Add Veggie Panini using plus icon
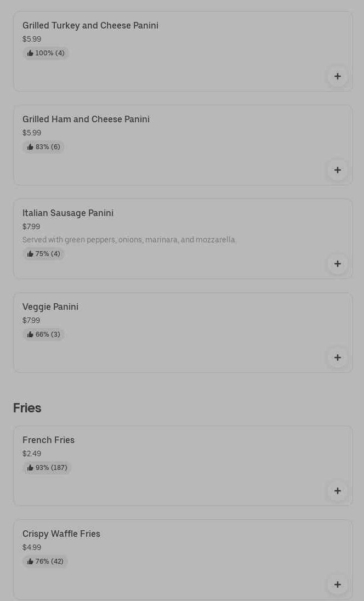 pos(337,358)
